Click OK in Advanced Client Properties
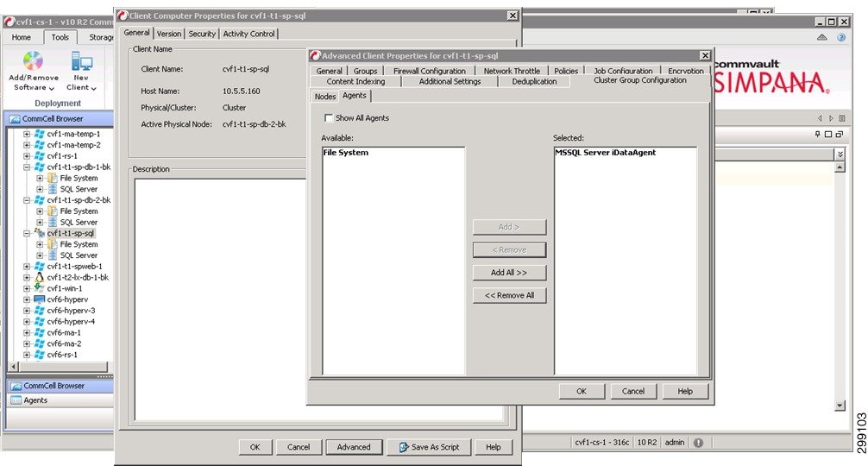Screen dimensions: 868x466 (x=582, y=391)
